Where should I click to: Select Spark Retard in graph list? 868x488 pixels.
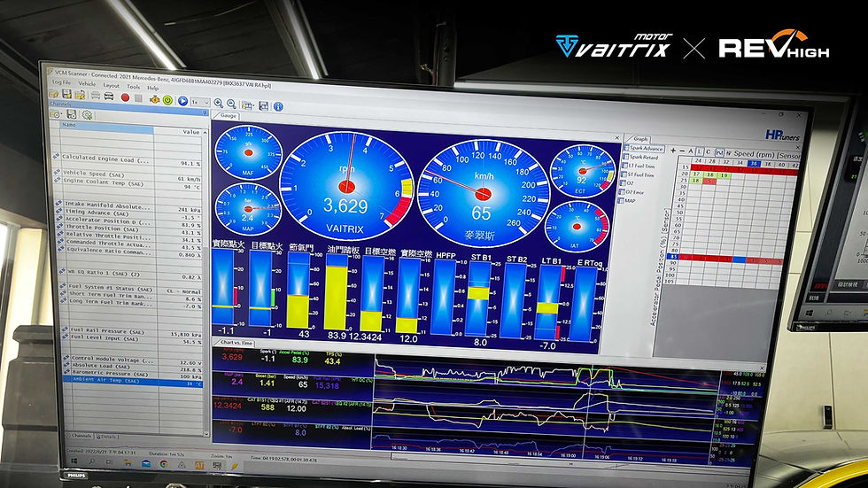pos(640,157)
